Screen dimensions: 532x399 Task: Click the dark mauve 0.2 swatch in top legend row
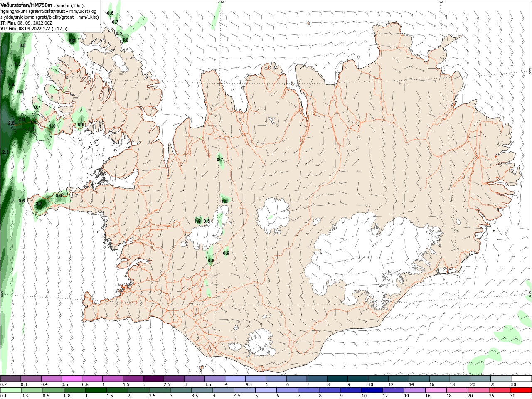(x=10, y=379)
